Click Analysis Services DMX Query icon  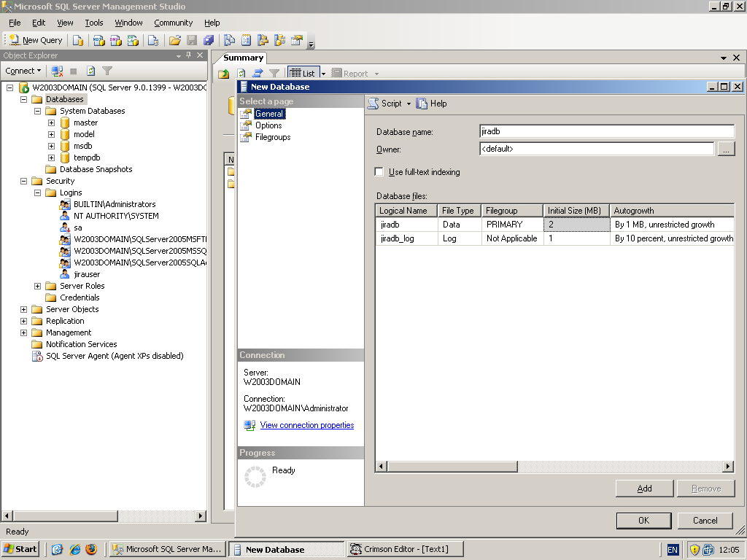pyautogui.click(x=116, y=41)
